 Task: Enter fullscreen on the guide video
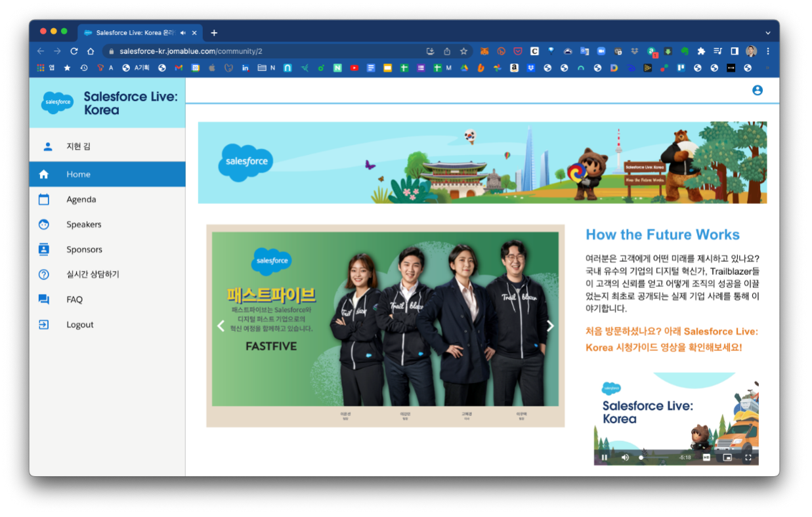click(x=748, y=457)
